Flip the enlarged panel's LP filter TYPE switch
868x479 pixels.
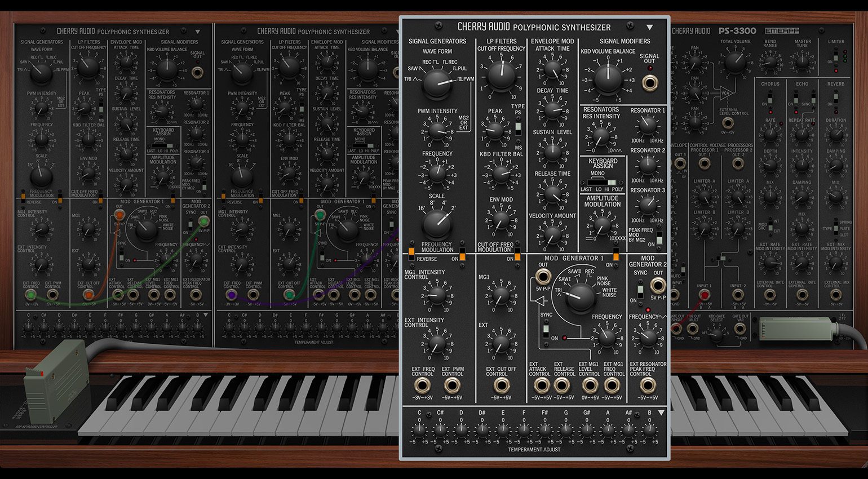pyautogui.click(x=518, y=127)
